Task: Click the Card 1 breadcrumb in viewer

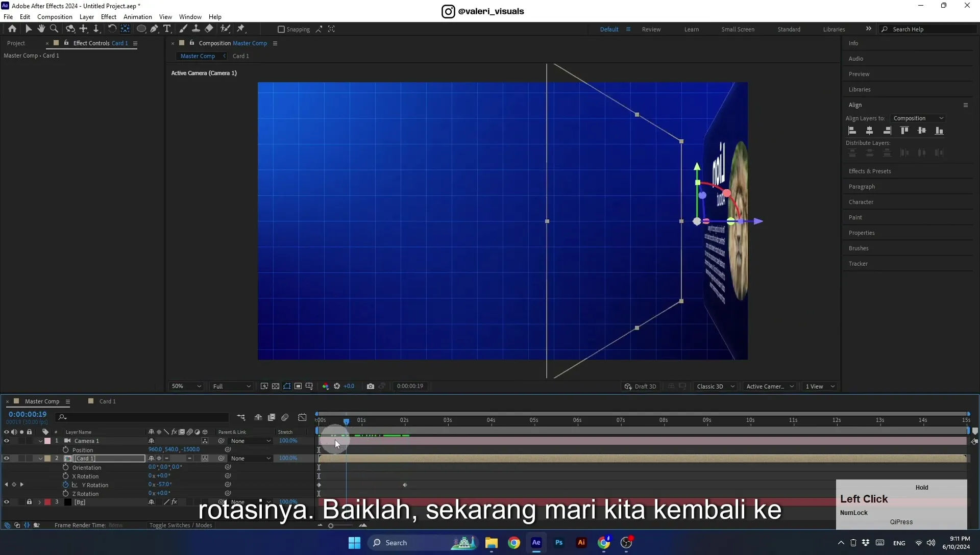Action: point(241,56)
